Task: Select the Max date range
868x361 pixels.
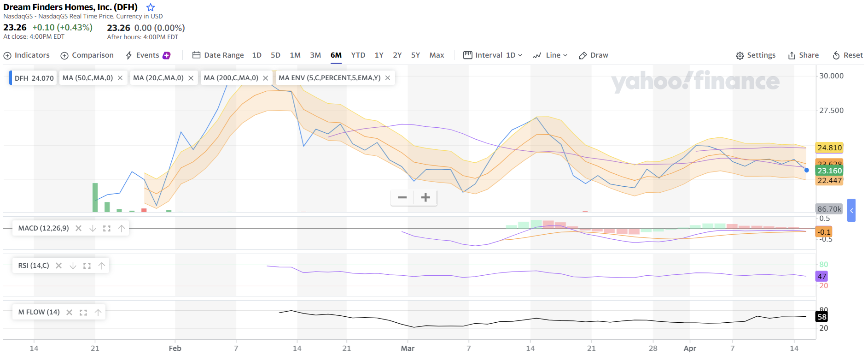Action: 437,55
